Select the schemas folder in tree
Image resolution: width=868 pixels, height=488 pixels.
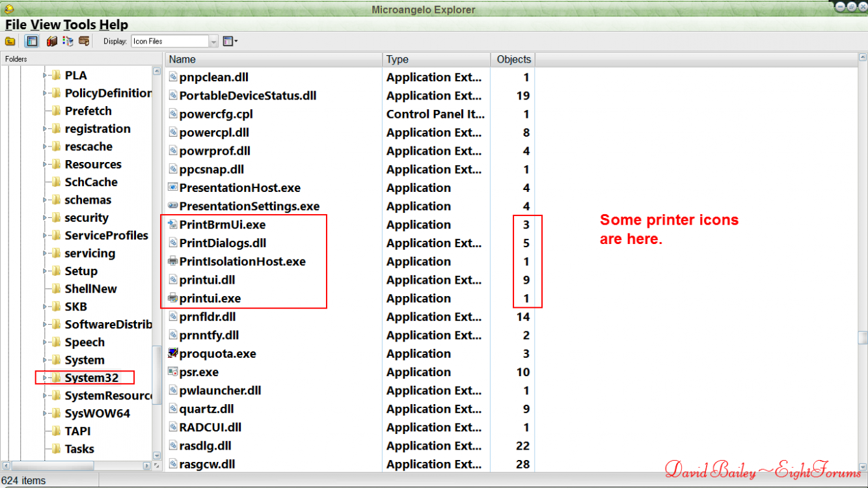(88, 200)
